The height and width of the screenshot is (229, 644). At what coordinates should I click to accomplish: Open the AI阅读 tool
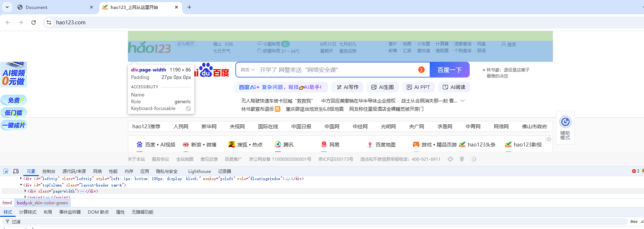[454, 87]
